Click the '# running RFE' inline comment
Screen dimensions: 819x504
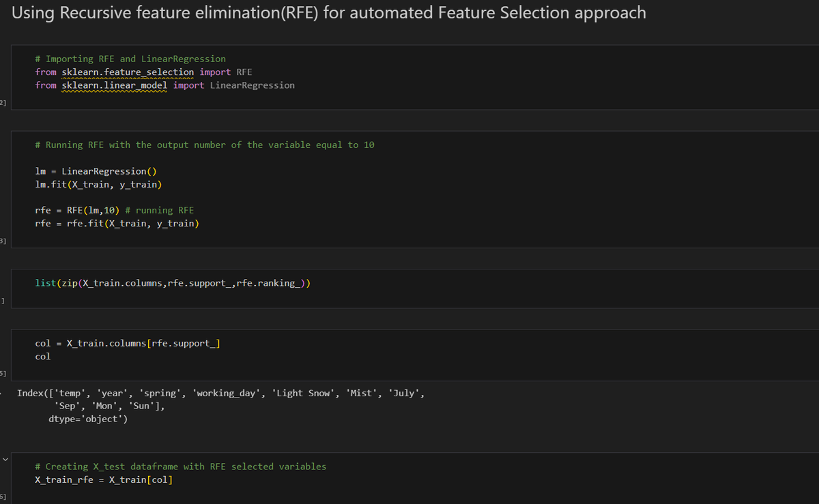[x=160, y=210]
